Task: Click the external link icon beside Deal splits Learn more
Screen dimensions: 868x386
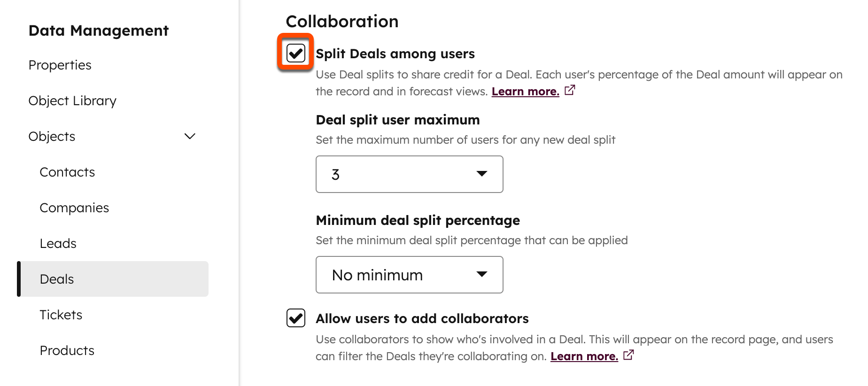Action: 570,91
